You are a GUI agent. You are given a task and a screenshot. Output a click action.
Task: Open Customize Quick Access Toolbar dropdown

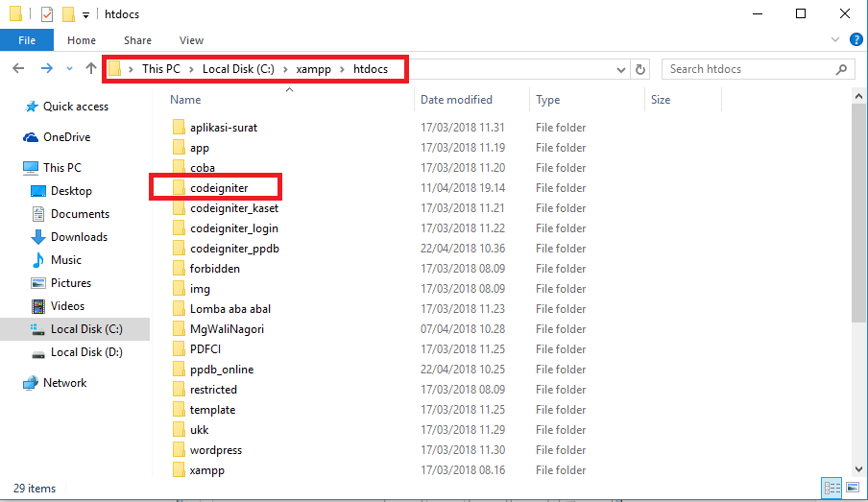[85, 15]
